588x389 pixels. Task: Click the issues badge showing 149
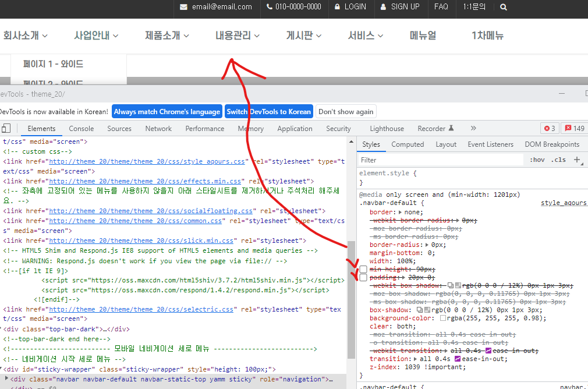[575, 128]
